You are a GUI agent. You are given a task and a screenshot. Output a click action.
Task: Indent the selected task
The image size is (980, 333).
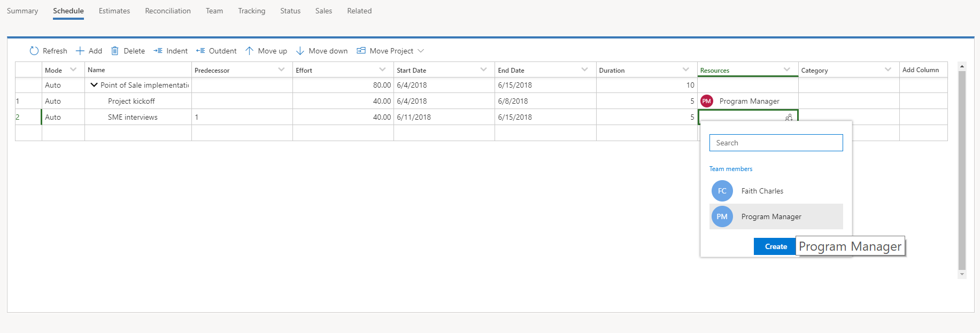point(158,51)
